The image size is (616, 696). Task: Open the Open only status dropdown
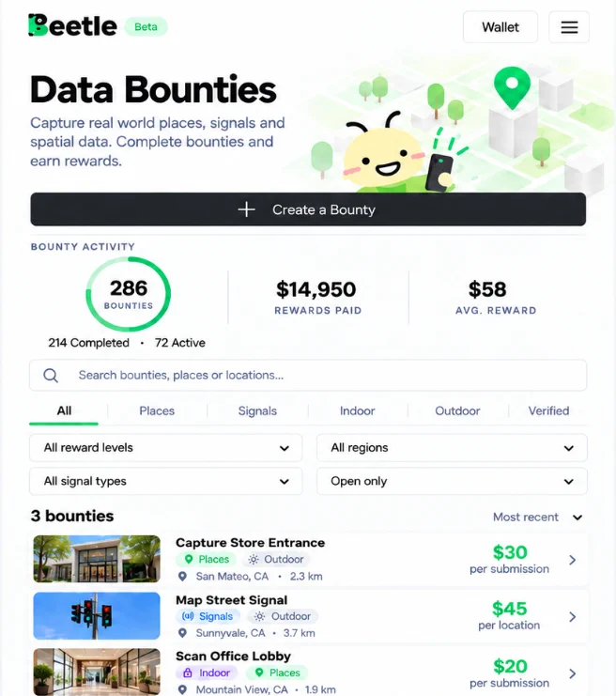pos(452,481)
